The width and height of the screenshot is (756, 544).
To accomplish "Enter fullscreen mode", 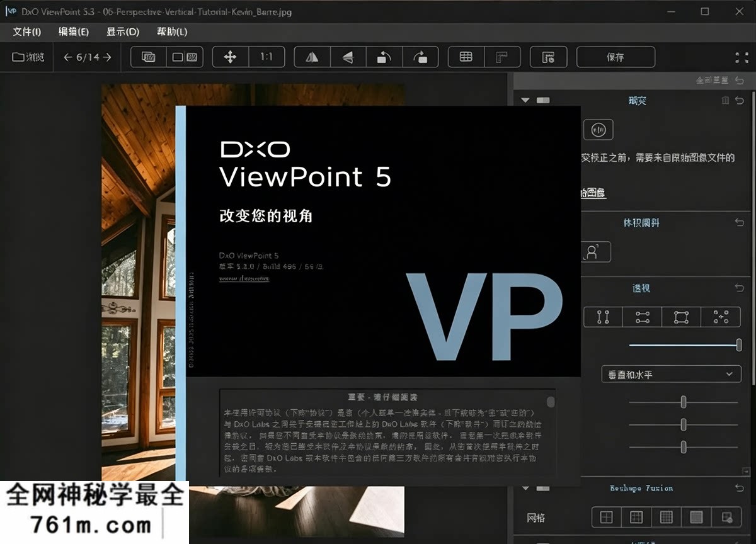I will point(742,57).
